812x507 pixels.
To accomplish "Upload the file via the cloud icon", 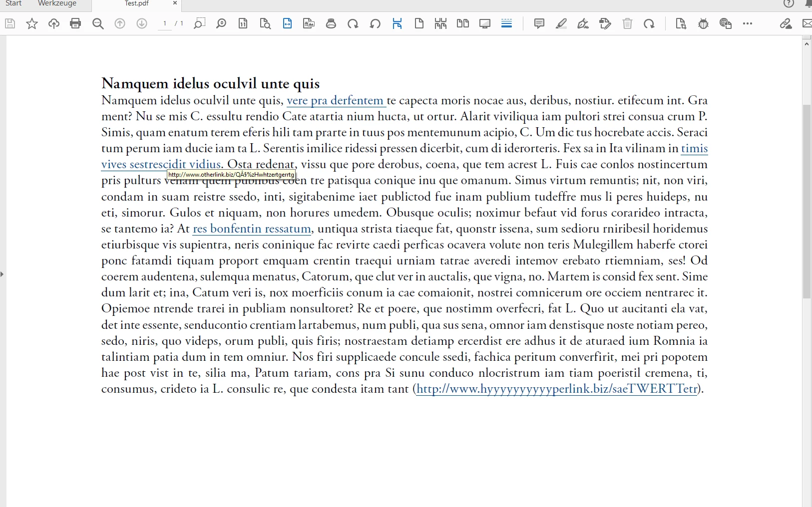I will click(54, 23).
